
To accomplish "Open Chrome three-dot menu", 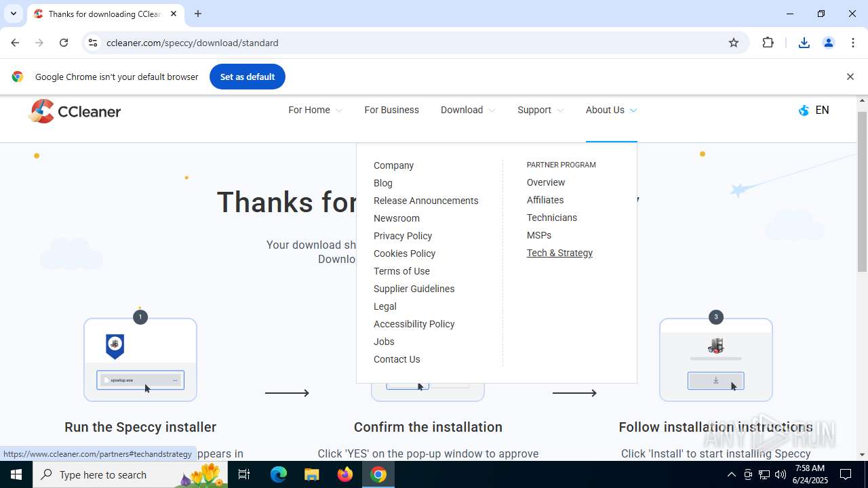I will (853, 43).
